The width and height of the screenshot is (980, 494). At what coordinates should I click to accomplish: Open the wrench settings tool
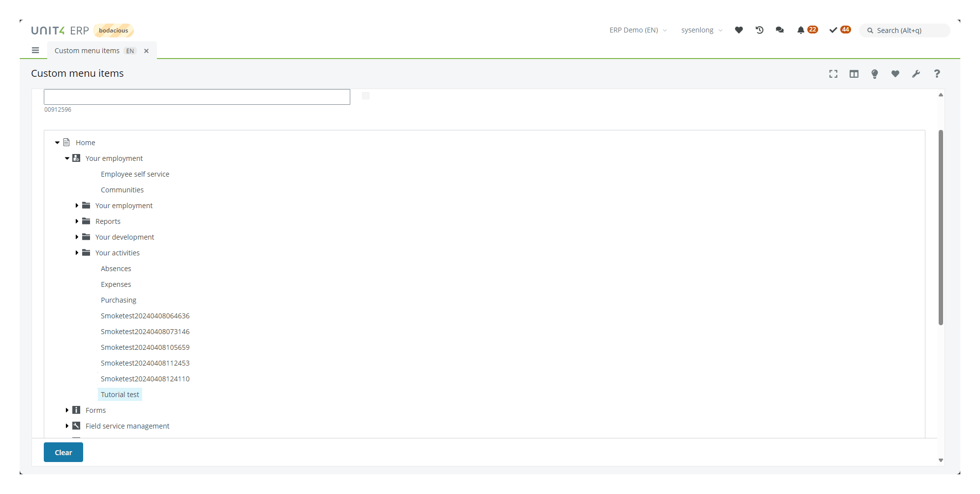click(916, 74)
